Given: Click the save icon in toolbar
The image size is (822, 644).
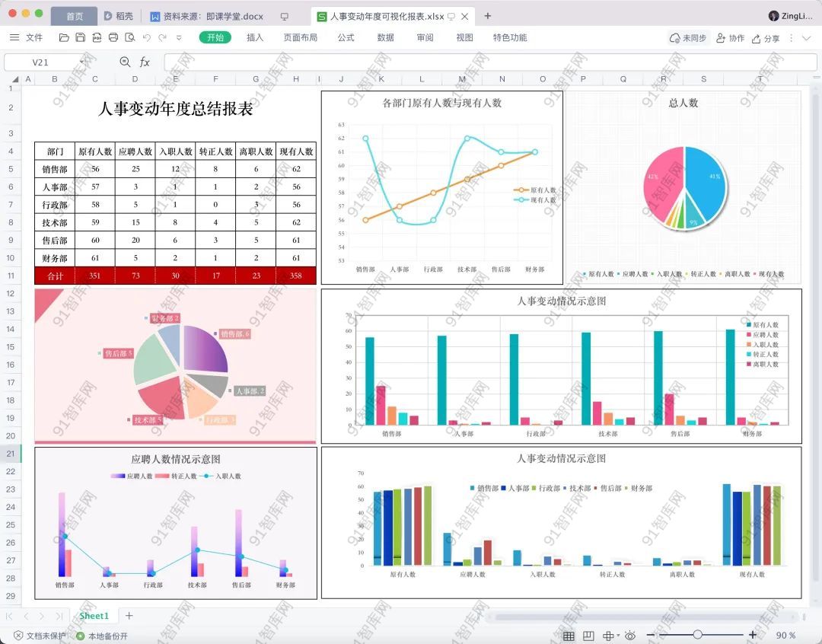Looking at the screenshot, I should tap(80, 37).
